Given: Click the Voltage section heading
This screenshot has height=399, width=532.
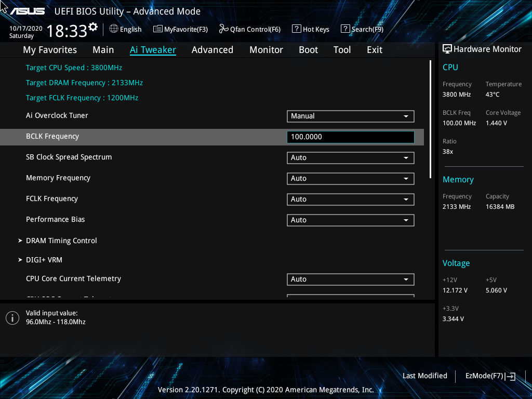Looking at the screenshot, I should [456, 263].
